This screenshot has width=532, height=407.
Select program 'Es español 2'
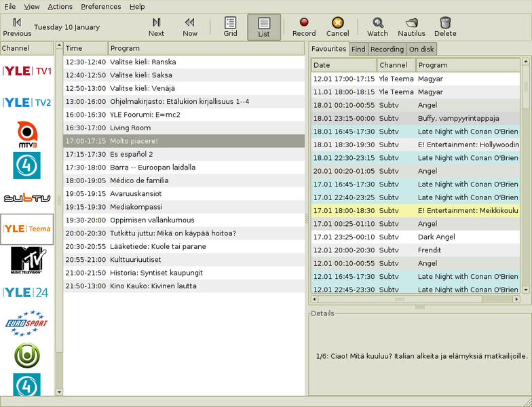[x=184, y=155]
